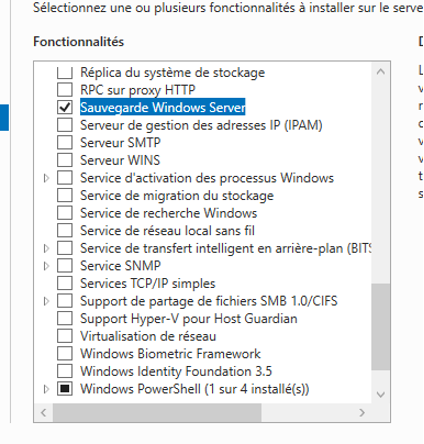Expand Service d'activation des processus Windows

point(47,178)
